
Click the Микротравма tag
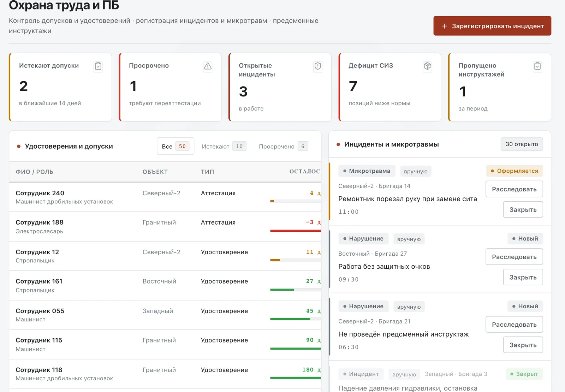367,171
